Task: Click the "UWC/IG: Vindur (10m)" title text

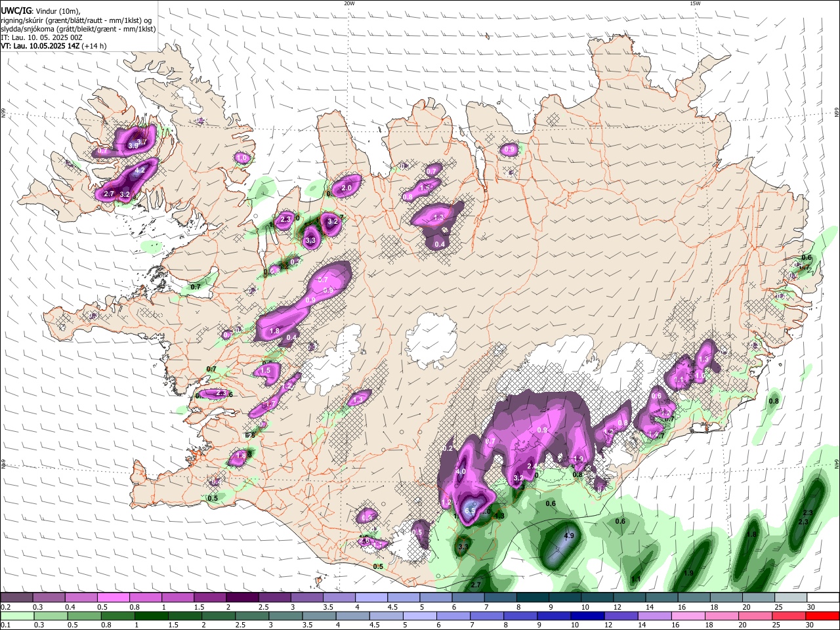Action: [40, 10]
